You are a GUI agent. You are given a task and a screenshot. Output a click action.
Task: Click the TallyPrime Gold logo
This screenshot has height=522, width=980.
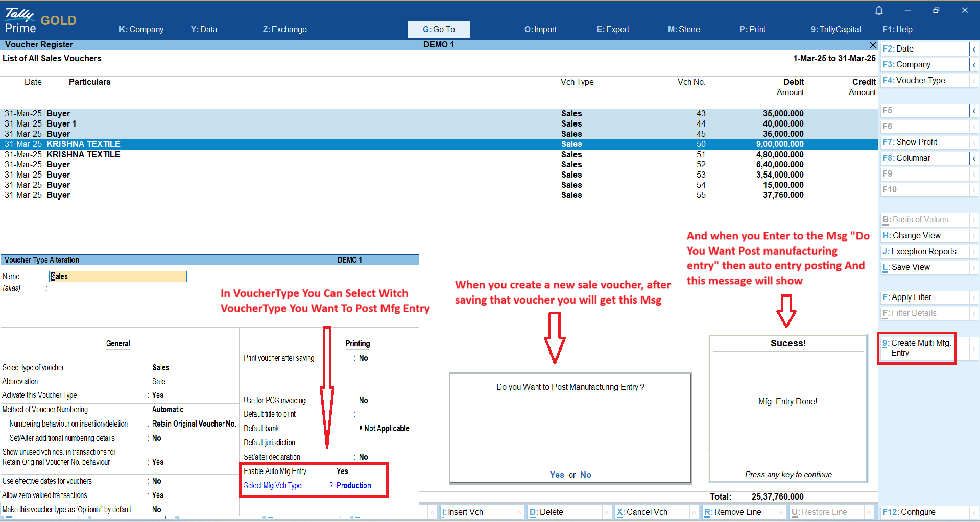[40, 20]
